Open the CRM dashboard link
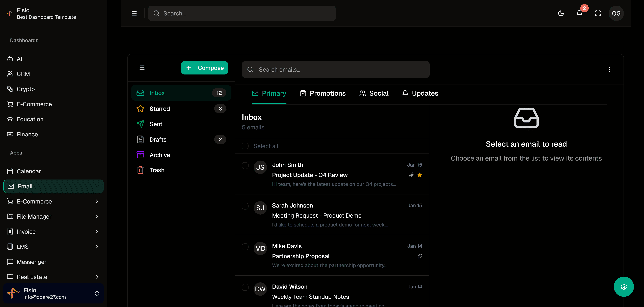Screen dimensions: 644x307 coord(53,74)
